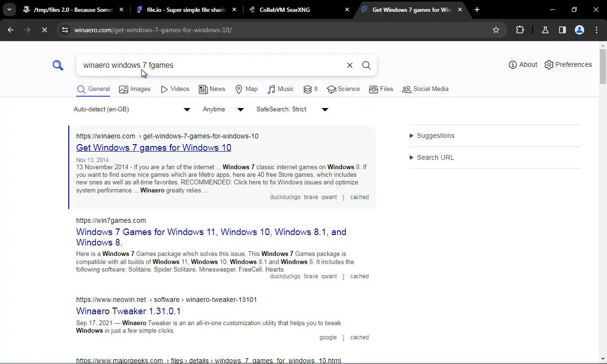Click the neowin.net result URL text
This screenshot has height=364, width=607.
[166, 300]
